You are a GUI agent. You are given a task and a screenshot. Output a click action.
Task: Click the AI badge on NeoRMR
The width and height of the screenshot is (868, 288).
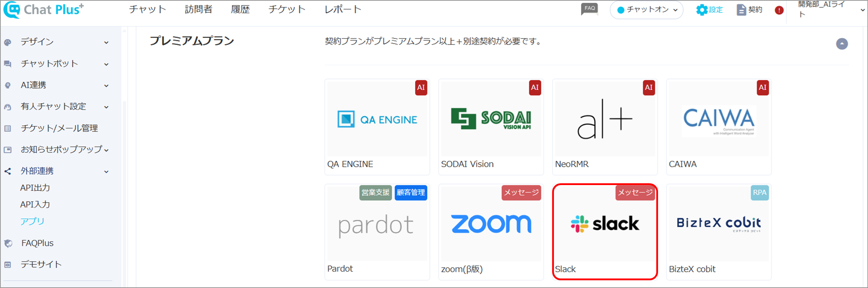pos(649,87)
